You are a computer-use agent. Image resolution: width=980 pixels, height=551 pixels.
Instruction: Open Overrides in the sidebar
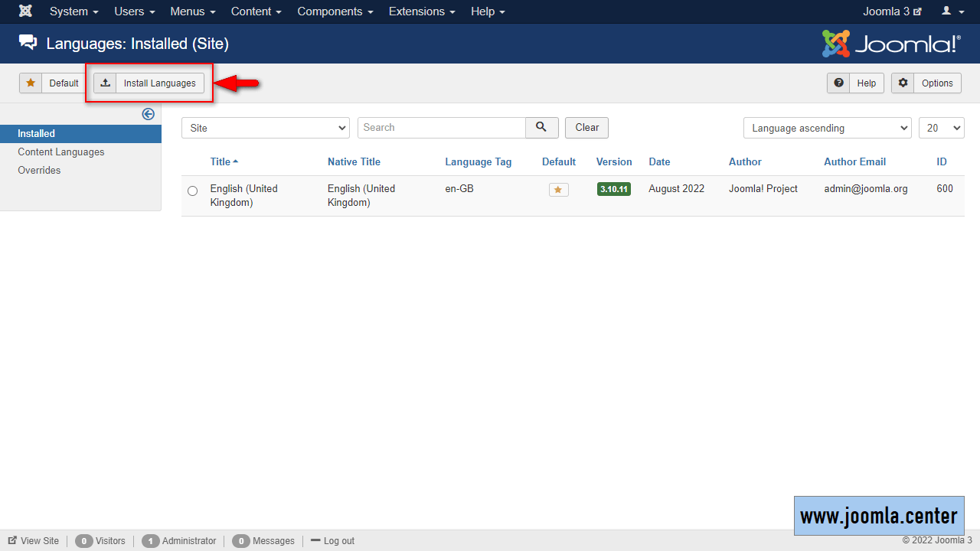click(x=39, y=171)
